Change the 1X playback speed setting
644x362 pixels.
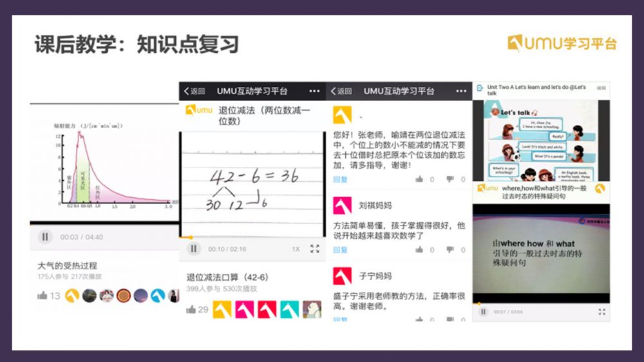click(296, 249)
